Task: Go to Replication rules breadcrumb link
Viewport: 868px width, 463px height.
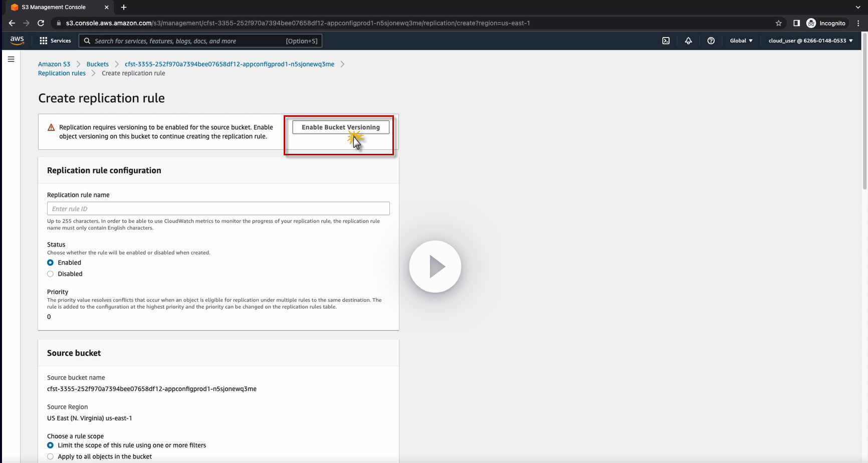Action: click(62, 73)
